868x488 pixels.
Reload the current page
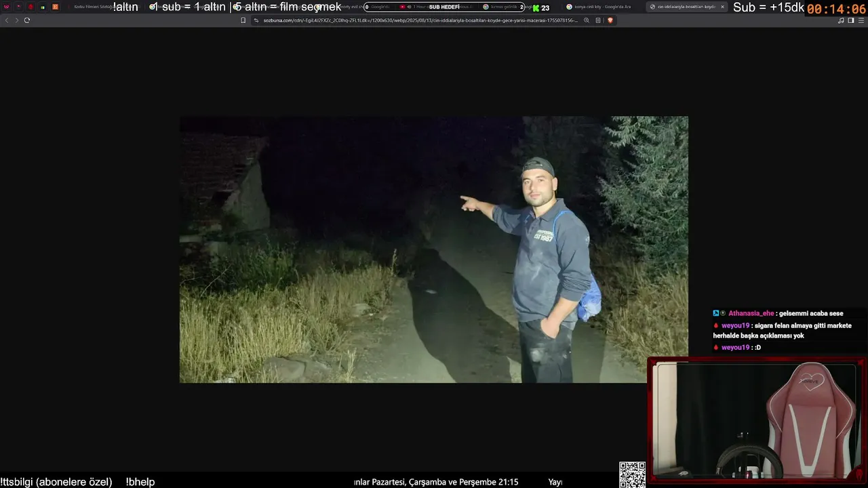tap(27, 20)
